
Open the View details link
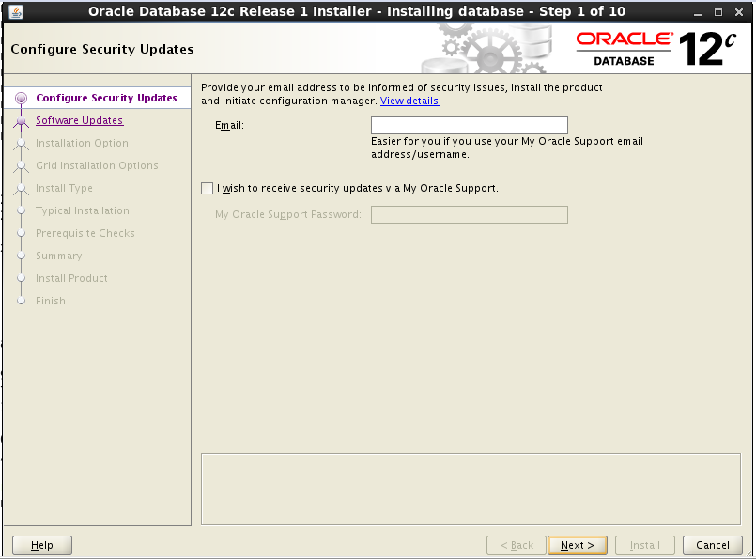pos(409,101)
